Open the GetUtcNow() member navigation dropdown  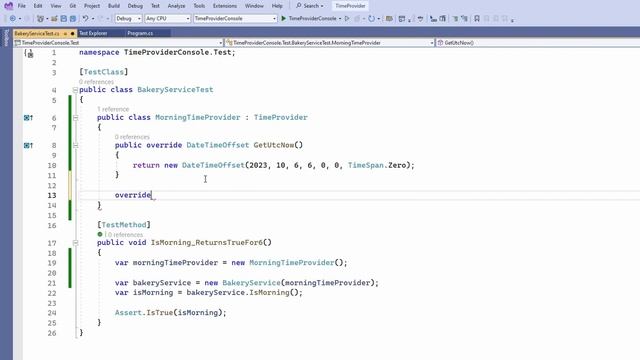pyautogui.click(x=538, y=42)
